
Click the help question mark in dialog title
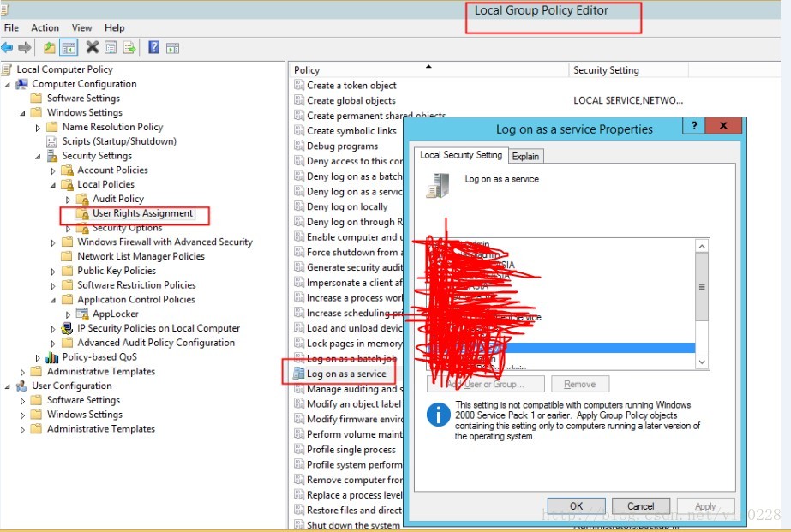(694, 126)
